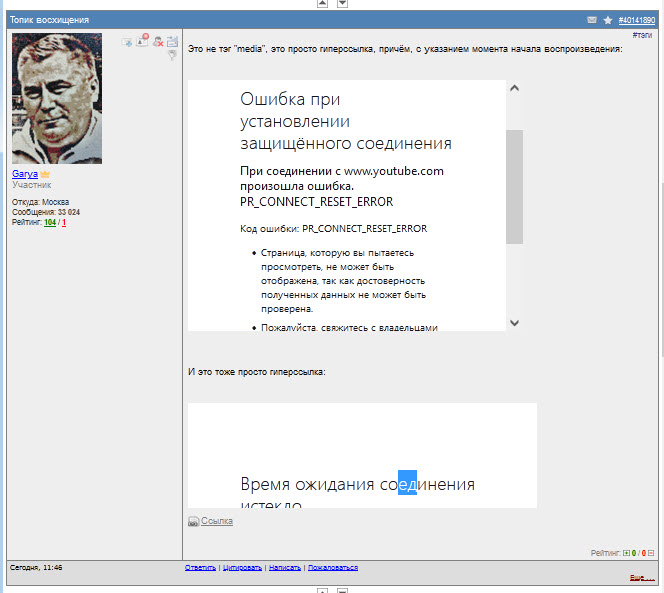Click the green positive rating 104
The height and width of the screenshot is (593, 664).
50,222
